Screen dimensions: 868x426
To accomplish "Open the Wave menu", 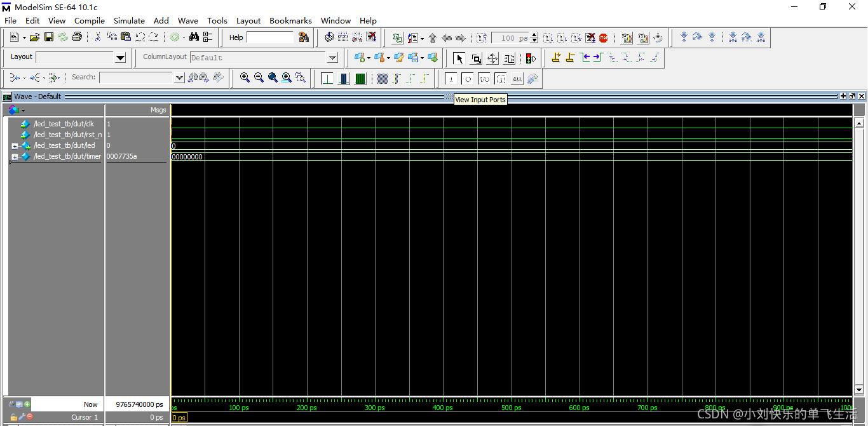I will click(x=188, y=20).
